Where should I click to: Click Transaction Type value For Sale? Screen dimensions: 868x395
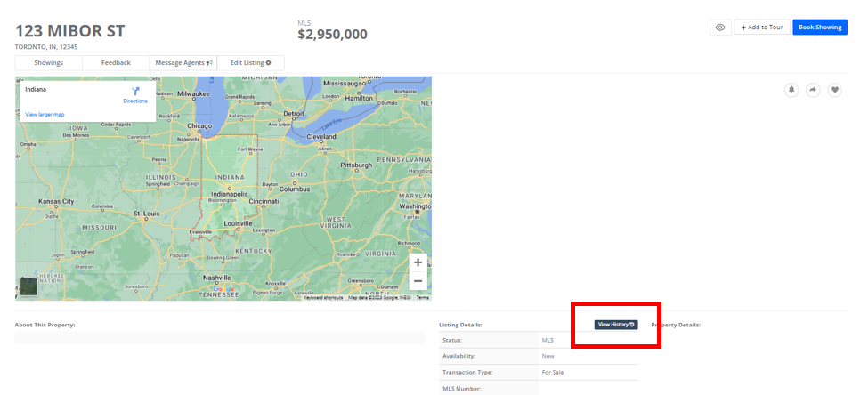553,373
